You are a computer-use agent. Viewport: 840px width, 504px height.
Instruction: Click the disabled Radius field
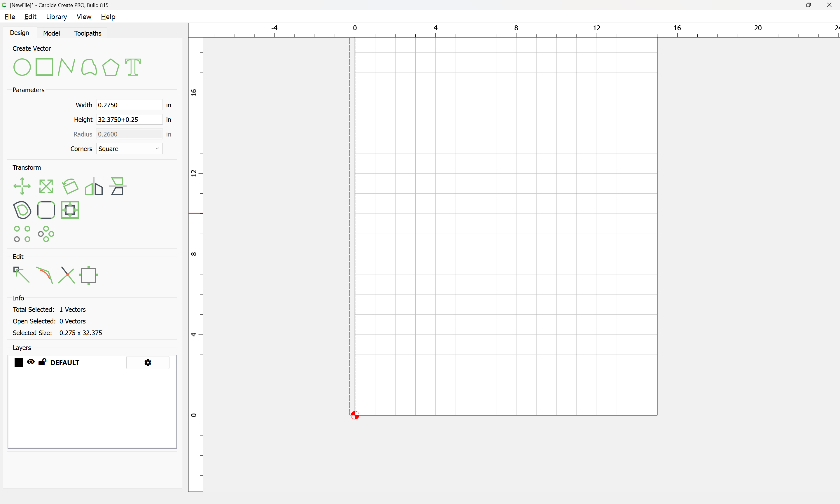pos(129,134)
